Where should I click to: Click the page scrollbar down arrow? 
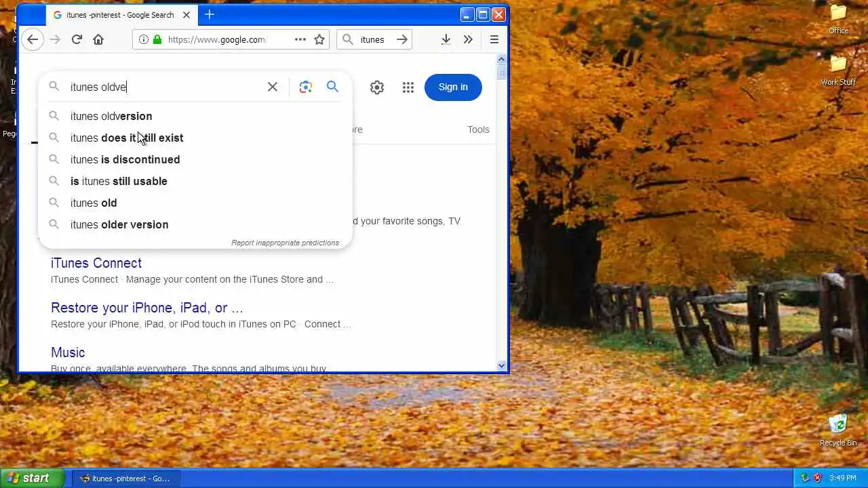[502, 365]
